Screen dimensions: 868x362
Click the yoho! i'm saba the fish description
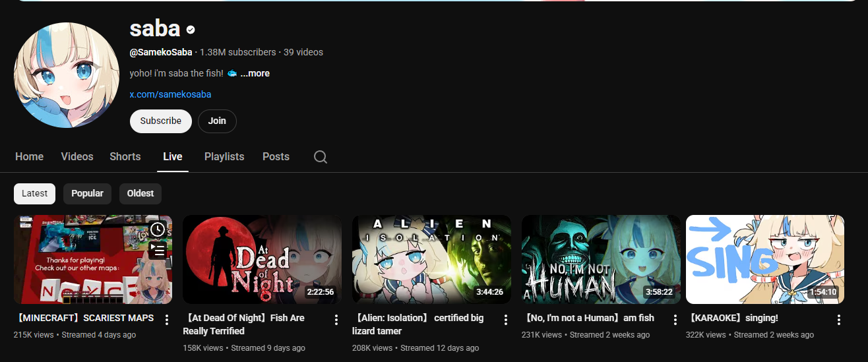[183, 73]
